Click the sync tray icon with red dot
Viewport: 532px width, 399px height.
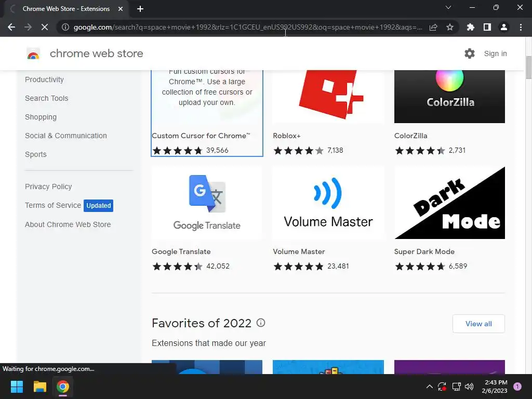pyautogui.click(x=442, y=387)
